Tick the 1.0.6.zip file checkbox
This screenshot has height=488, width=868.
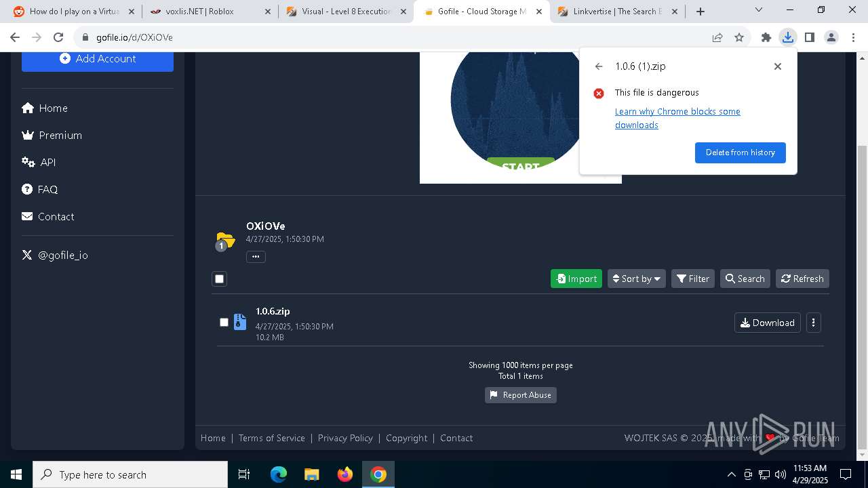pos(224,323)
